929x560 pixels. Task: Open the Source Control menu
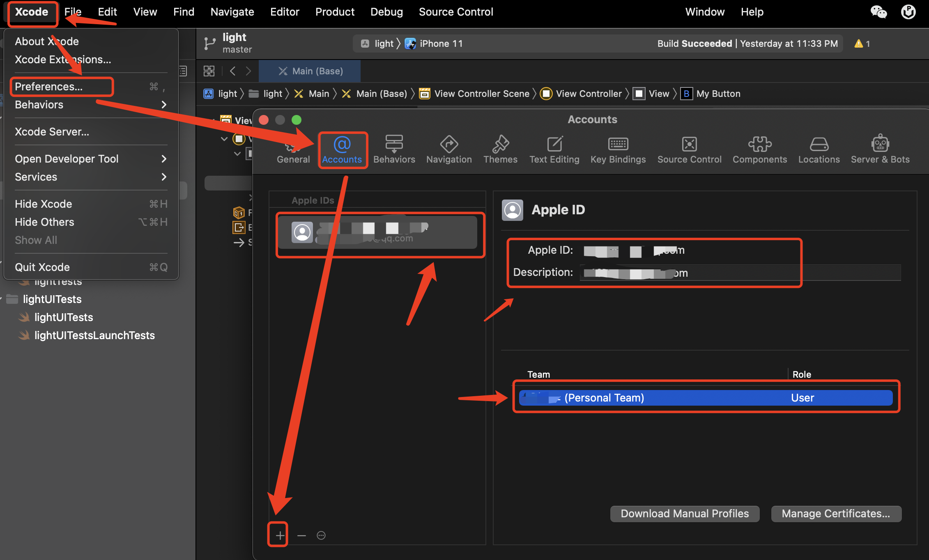[x=455, y=12]
